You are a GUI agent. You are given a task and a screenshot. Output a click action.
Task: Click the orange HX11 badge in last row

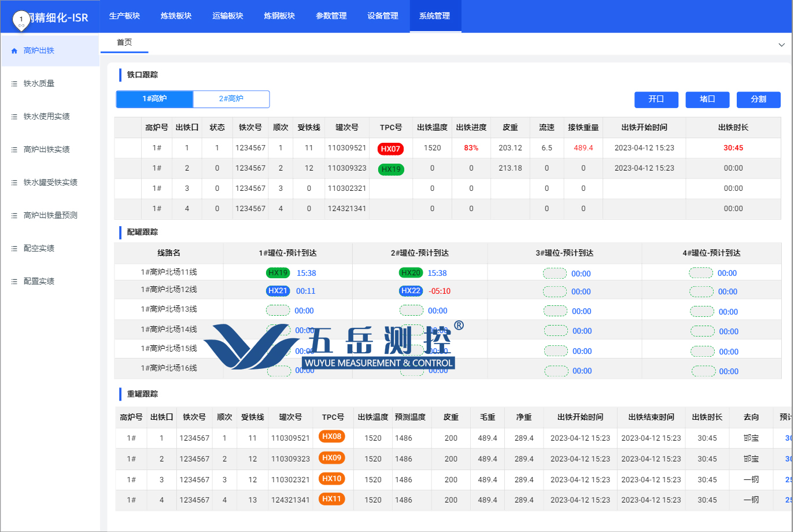331,500
